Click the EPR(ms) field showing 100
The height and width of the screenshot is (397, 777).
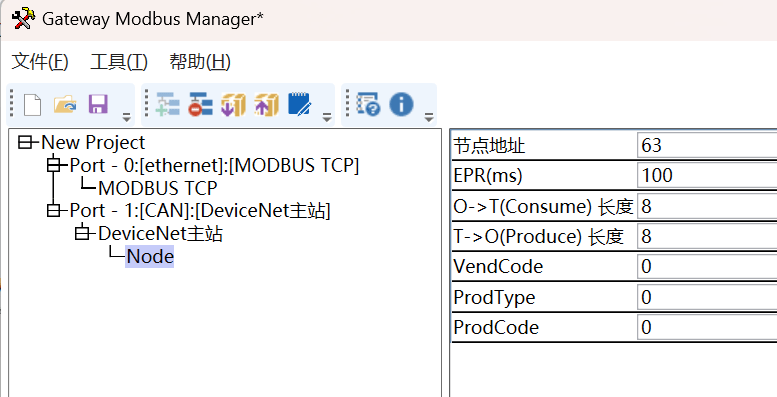tap(707, 175)
